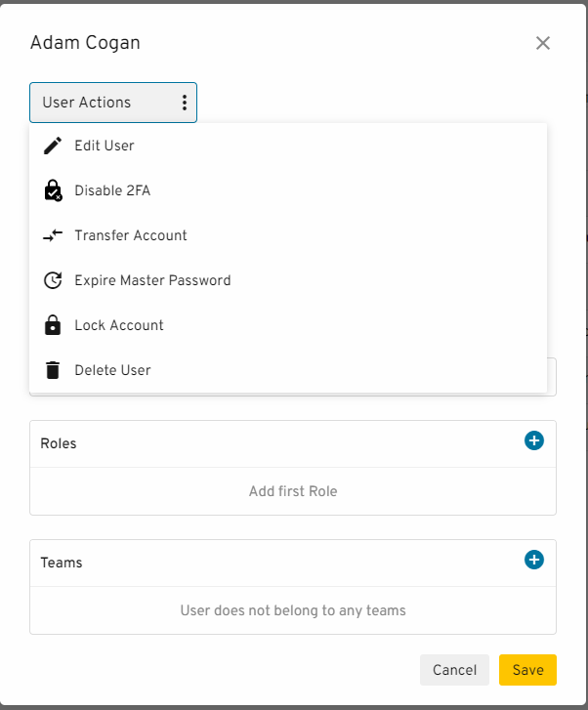Click the Delete User trash can icon

point(53,370)
